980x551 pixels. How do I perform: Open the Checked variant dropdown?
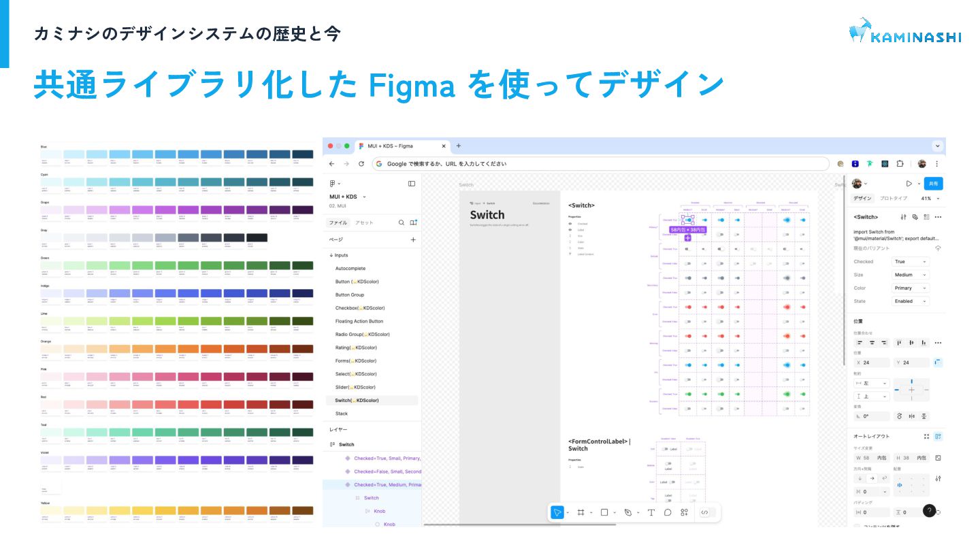pyautogui.click(x=911, y=261)
